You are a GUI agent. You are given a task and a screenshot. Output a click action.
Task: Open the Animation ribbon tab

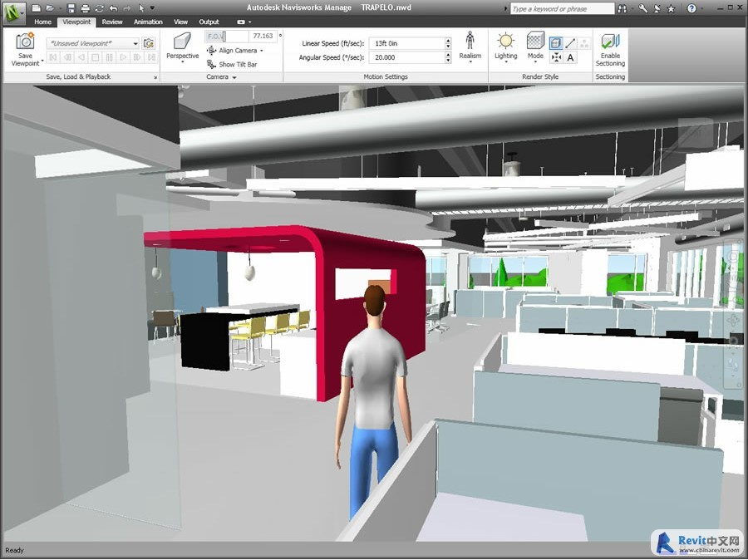tap(148, 22)
